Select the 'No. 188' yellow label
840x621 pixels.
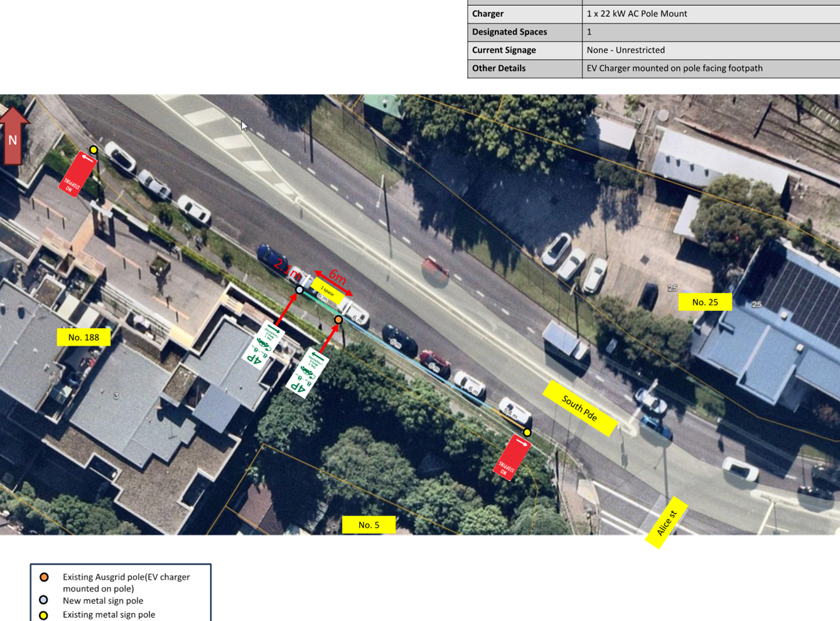[x=83, y=337]
